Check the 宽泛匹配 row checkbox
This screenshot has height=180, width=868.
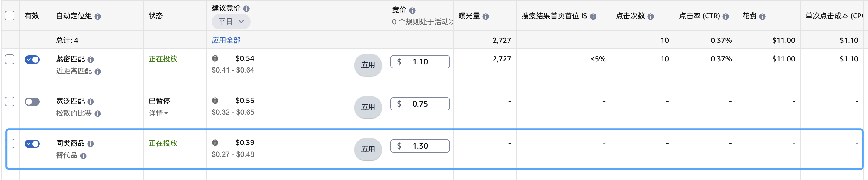pos(10,101)
